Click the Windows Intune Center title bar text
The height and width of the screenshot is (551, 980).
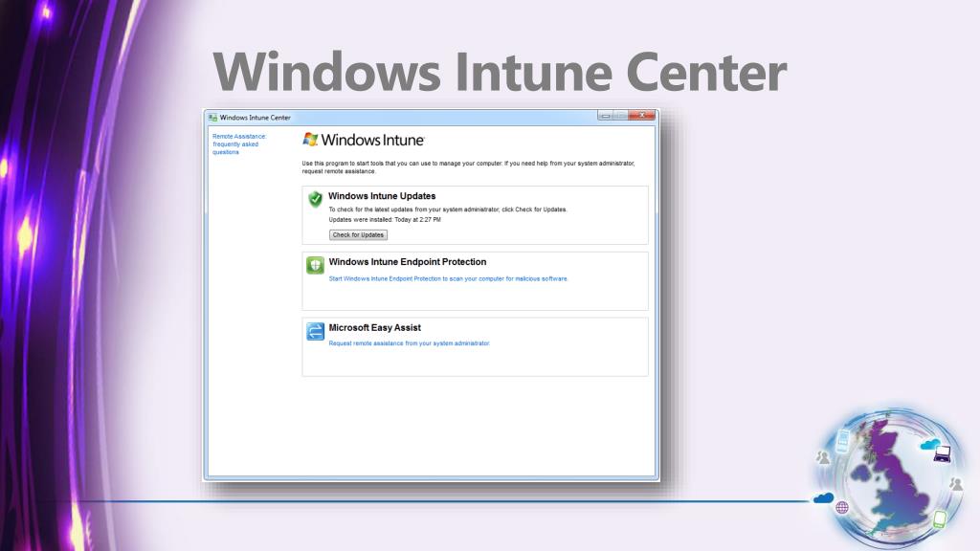(255, 118)
